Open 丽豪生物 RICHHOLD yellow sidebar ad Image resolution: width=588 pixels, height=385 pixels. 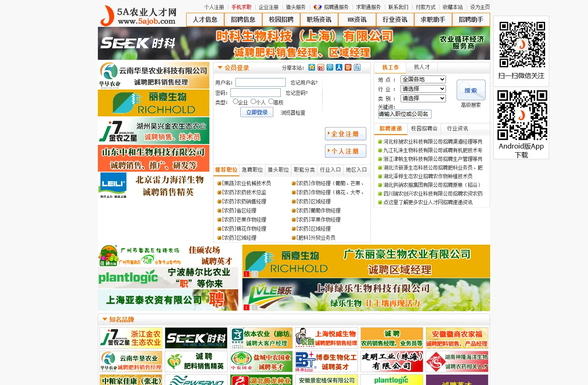(154, 103)
